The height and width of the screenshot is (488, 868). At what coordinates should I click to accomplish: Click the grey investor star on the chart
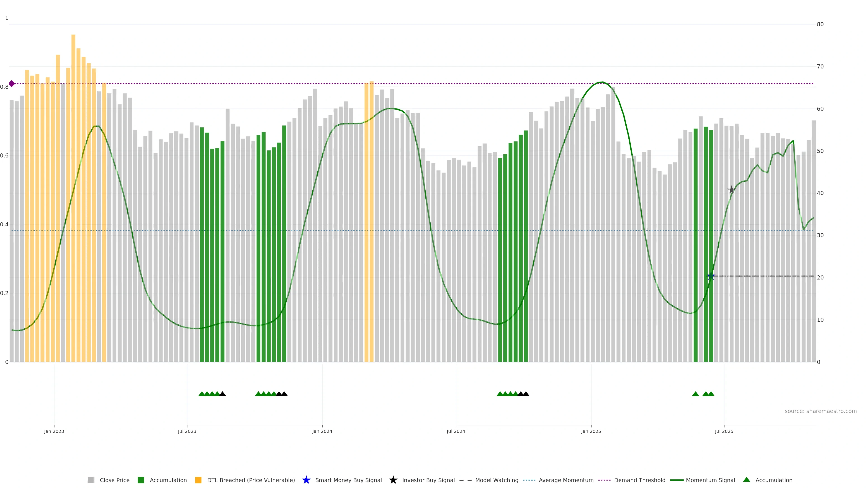pyautogui.click(x=731, y=190)
